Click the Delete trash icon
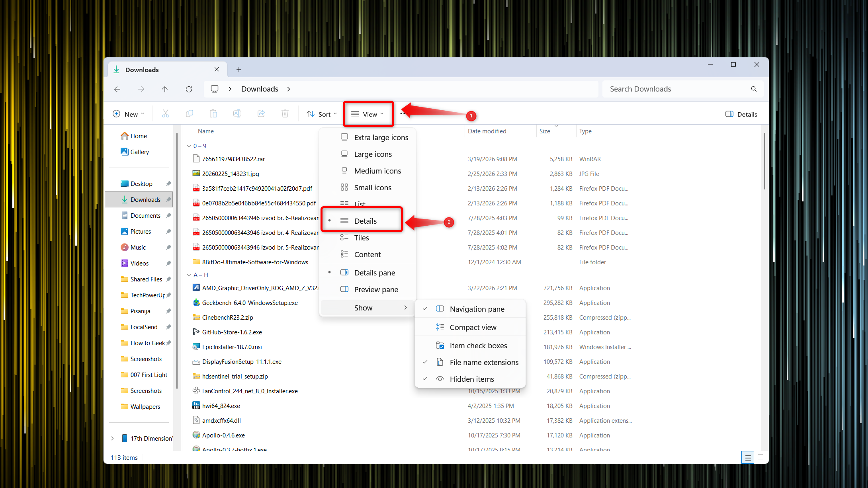This screenshot has width=868, height=488. [285, 114]
